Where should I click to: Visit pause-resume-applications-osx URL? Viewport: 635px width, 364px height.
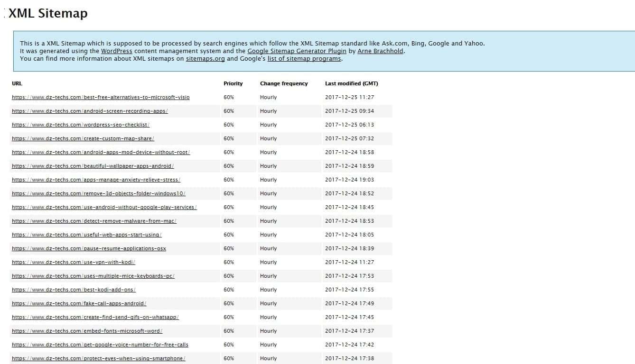pyautogui.click(x=89, y=248)
